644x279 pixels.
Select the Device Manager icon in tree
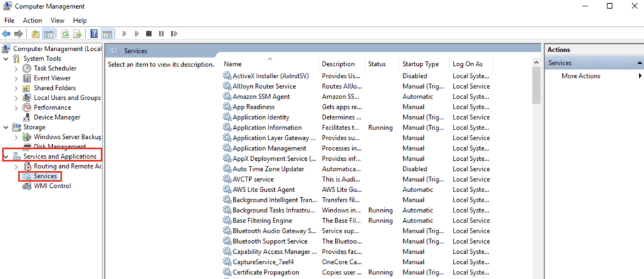pos(26,118)
